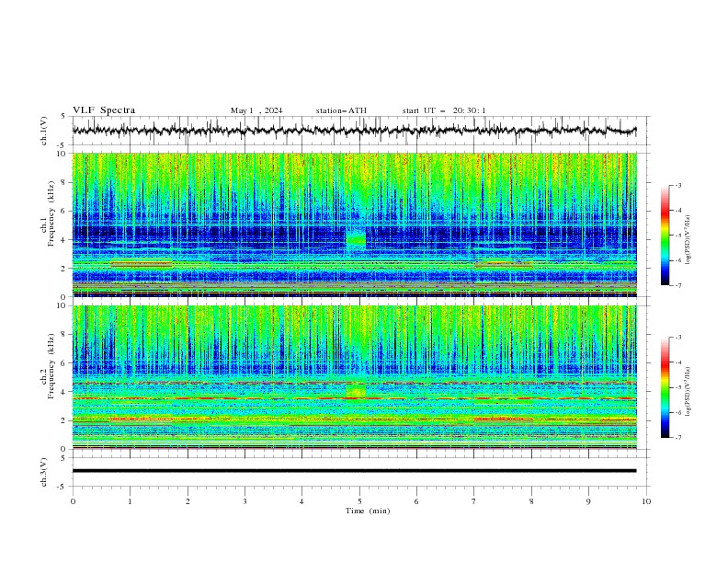Screen dimensions: 728x563
Task: Click the ch.3(V) axis label
Action: 44,472
